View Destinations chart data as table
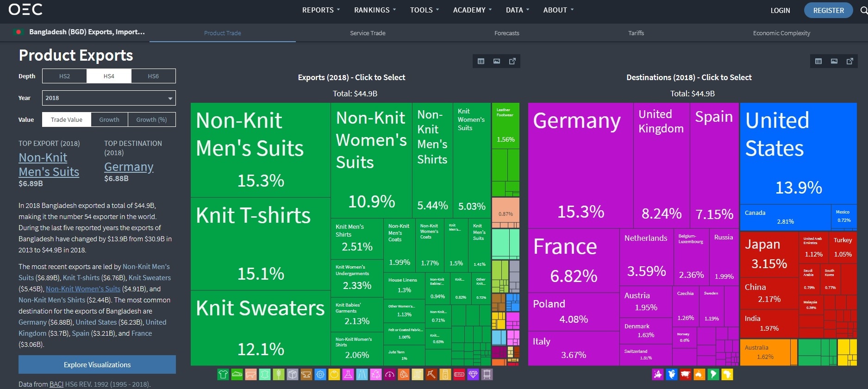 click(818, 61)
